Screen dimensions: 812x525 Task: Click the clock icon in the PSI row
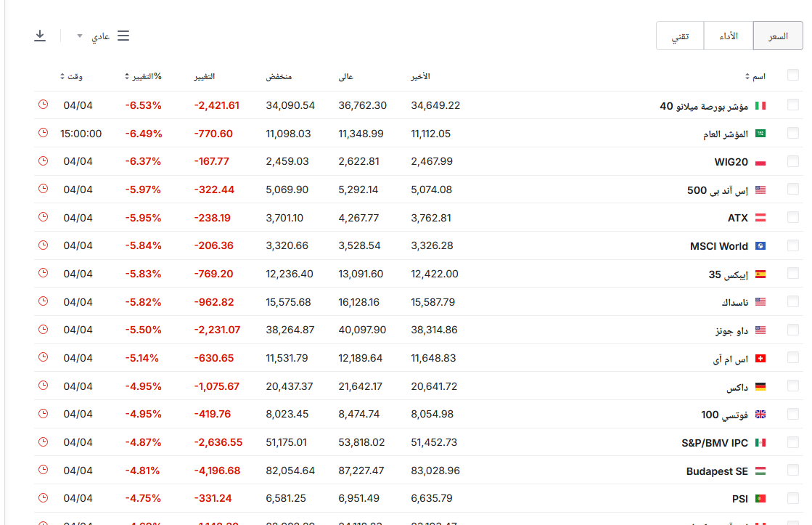pyautogui.click(x=43, y=497)
